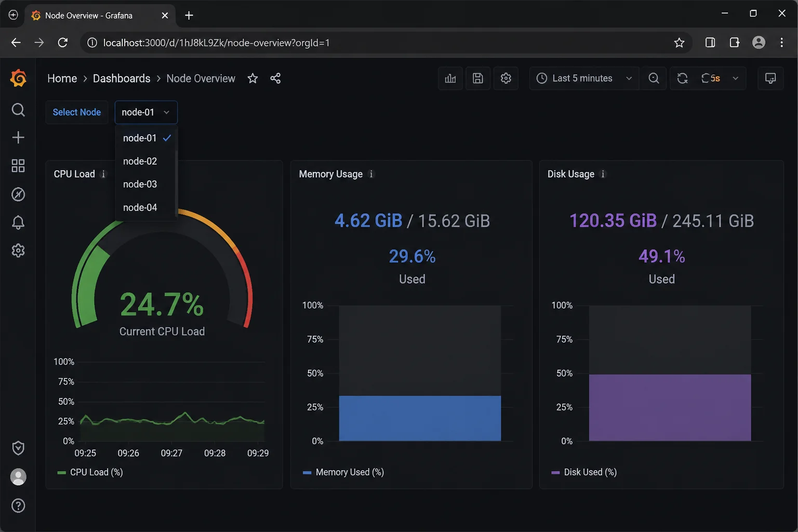Go to the Dashboards breadcrumb
This screenshot has height=532, width=798.
(122, 78)
